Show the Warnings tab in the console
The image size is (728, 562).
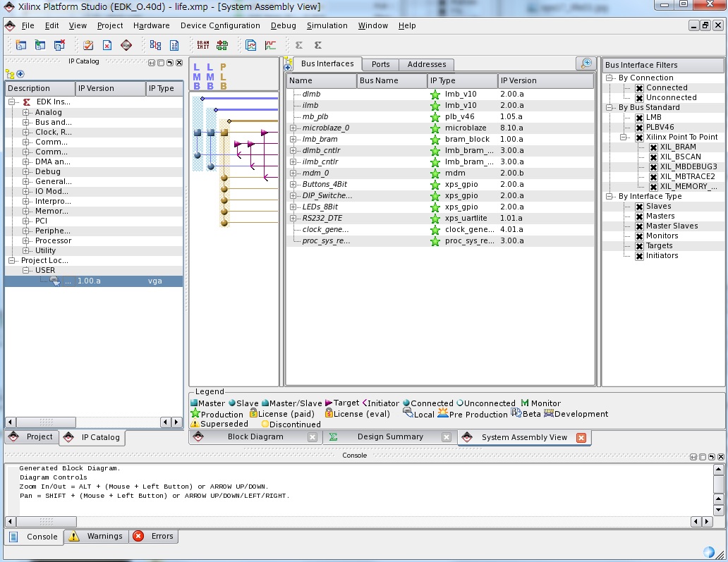pos(97,537)
